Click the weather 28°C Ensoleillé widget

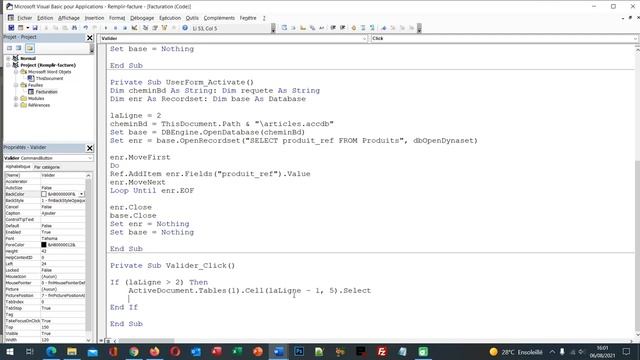(x=516, y=352)
